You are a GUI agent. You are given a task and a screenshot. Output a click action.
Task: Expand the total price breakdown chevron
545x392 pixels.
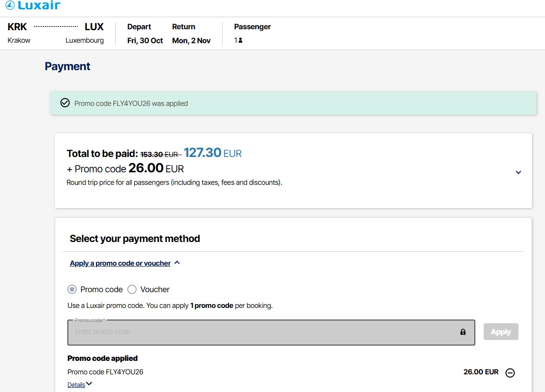point(518,172)
